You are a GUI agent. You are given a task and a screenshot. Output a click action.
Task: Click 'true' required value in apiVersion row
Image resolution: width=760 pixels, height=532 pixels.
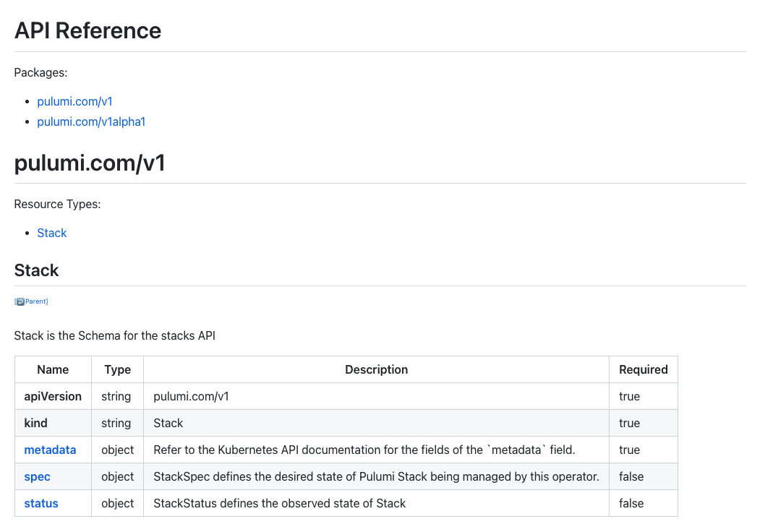[629, 396]
